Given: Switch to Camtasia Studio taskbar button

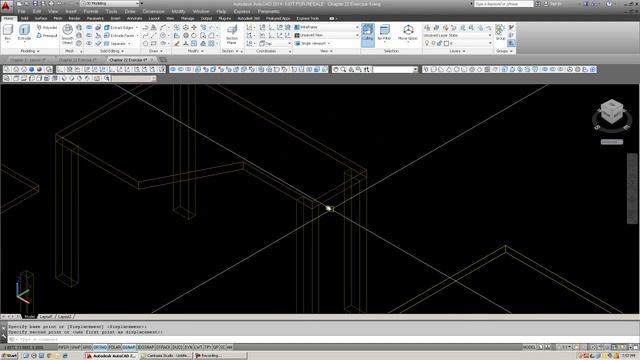Looking at the screenshot, I should pyautogui.click(x=167, y=356).
